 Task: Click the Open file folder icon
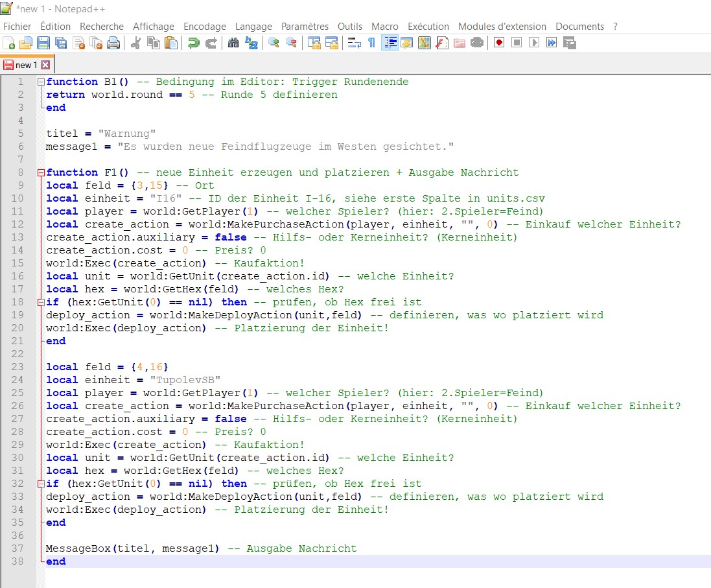click(x=26, y=43)
